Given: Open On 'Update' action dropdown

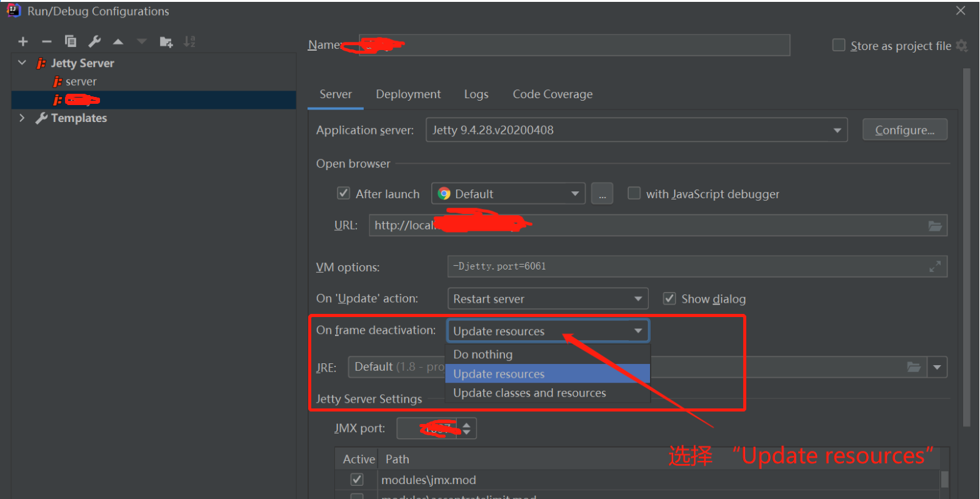Looking at the screenshot, I should point(547,299).
